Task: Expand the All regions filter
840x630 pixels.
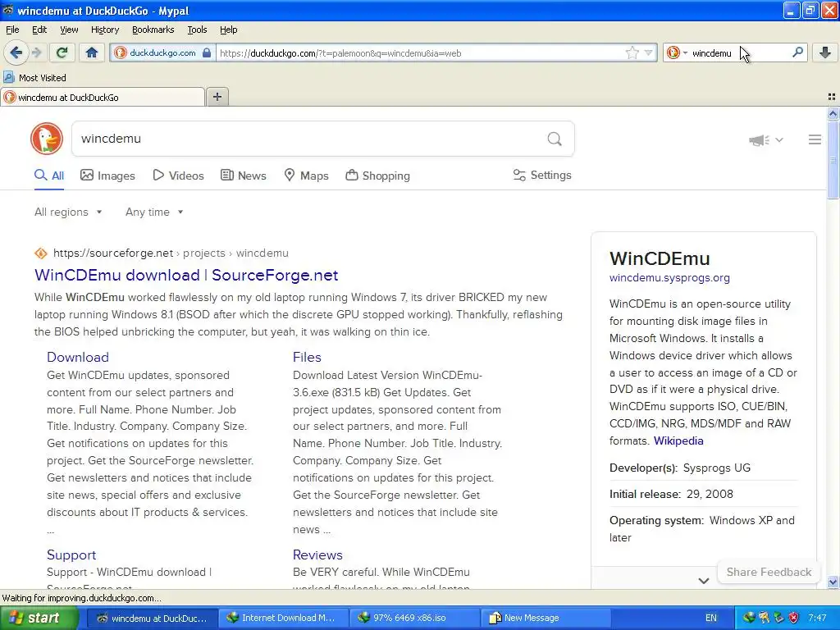Action: pyautogui.click(x=68, y=212)
